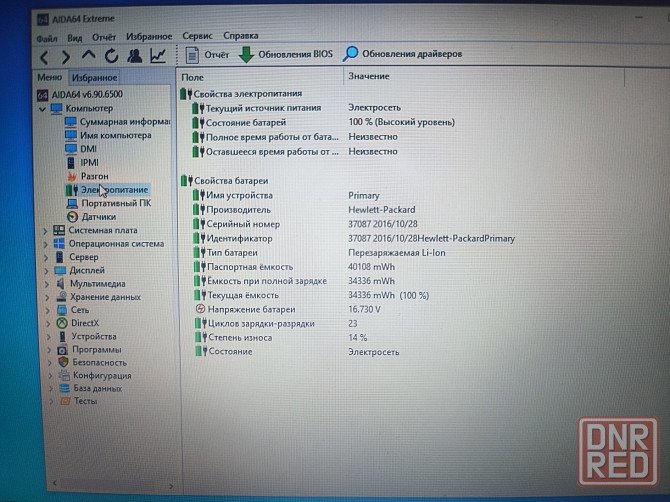
Task: Click the Back navigation arrow in toolbar
Action: point(43,56)
